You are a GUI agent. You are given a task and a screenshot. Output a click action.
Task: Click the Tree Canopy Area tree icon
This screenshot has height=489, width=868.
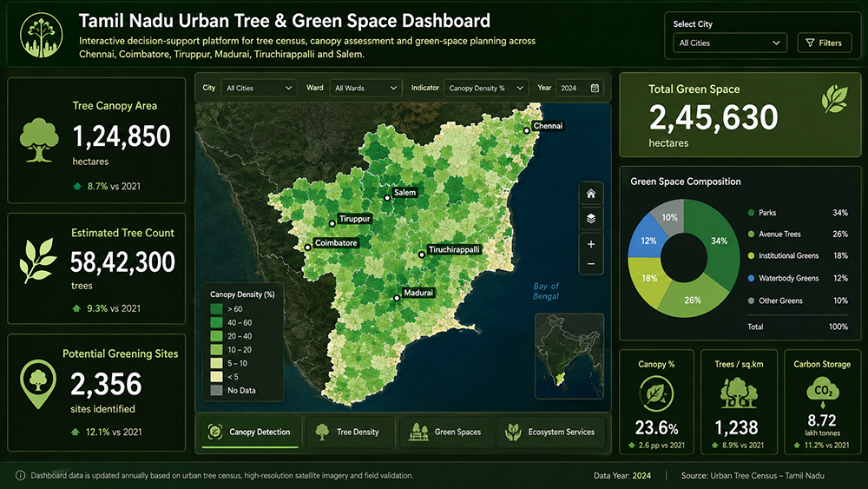pyautogui.click(x=39, y=140)
